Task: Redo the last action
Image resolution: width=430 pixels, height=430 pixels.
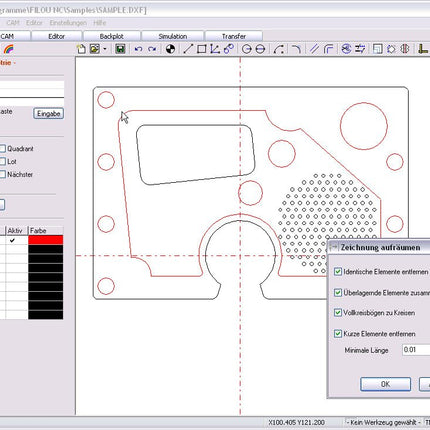Action: pos(152,49)
